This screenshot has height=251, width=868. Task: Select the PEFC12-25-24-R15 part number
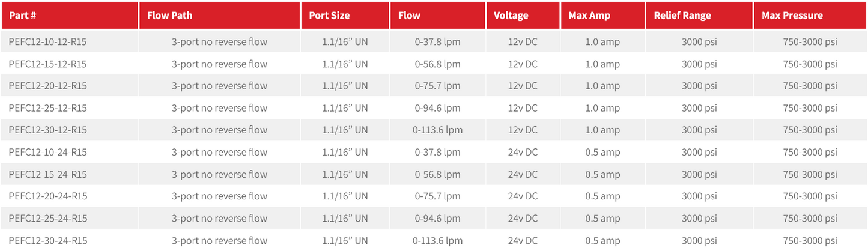pyautogui.click(x=48, y=218)
